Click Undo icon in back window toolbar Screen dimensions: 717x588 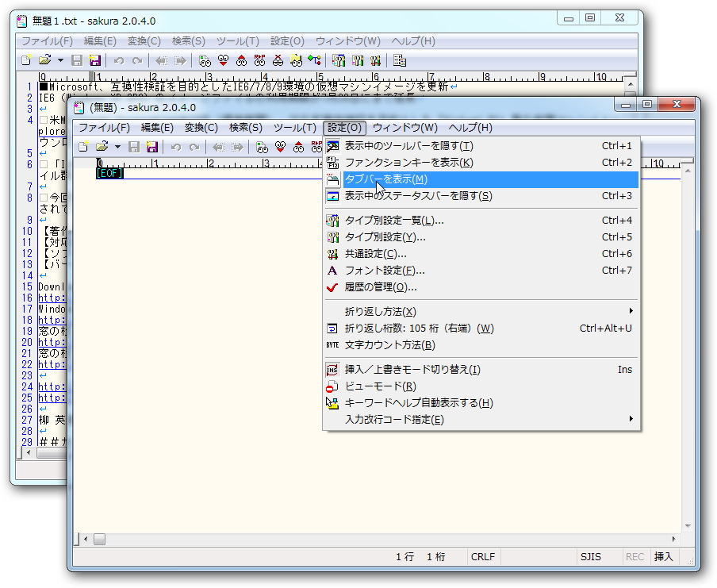[x=119, y=60]
